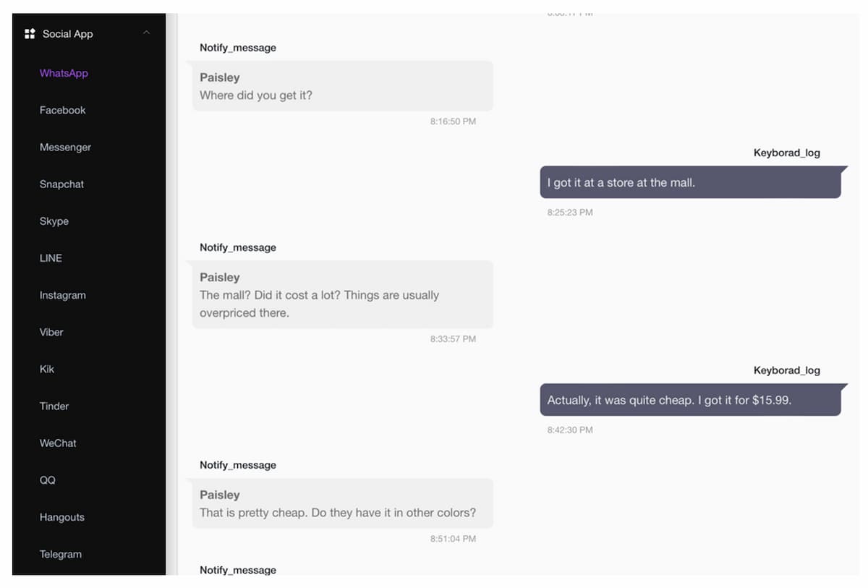Open Messenger logs
Image resolution: width=868 pixels, height=588 pixels.
pos(65,147)
